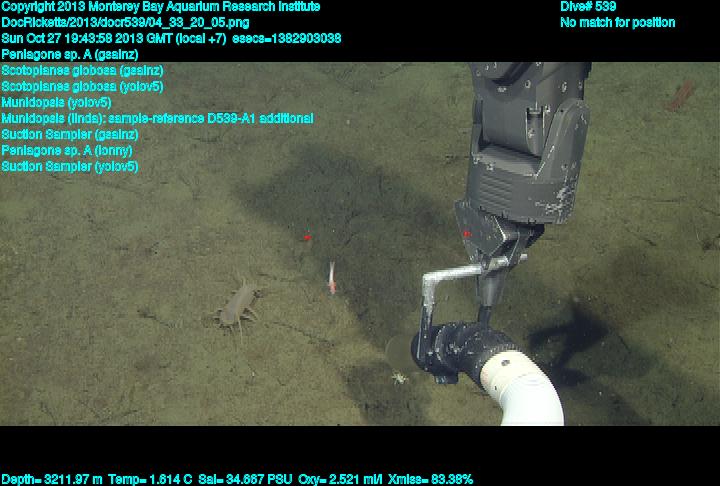Click the 'No match for position' text

[x=618, y=23]
